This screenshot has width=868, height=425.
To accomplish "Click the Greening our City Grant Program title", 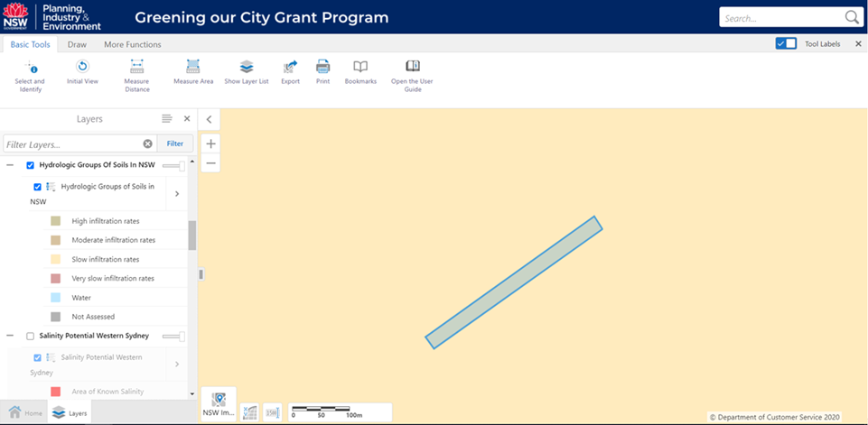I will click(262, 18).
